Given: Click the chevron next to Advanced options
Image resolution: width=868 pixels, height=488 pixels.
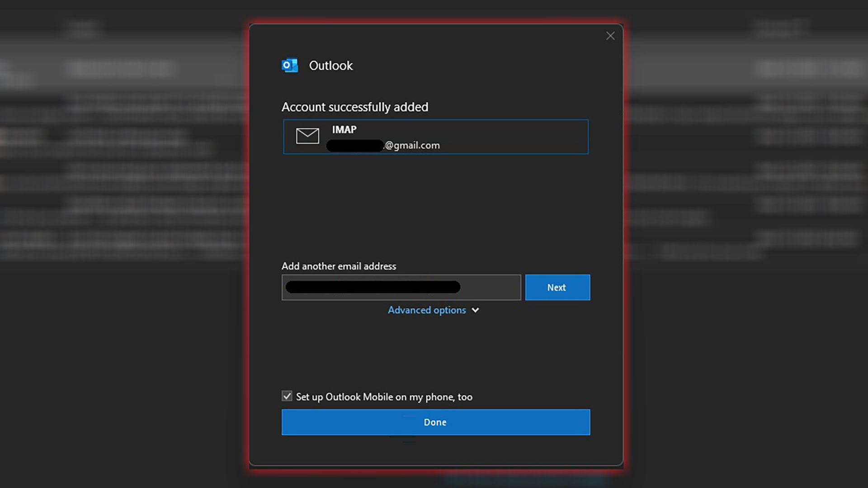Looking at the screenshot, I should 475,310.
